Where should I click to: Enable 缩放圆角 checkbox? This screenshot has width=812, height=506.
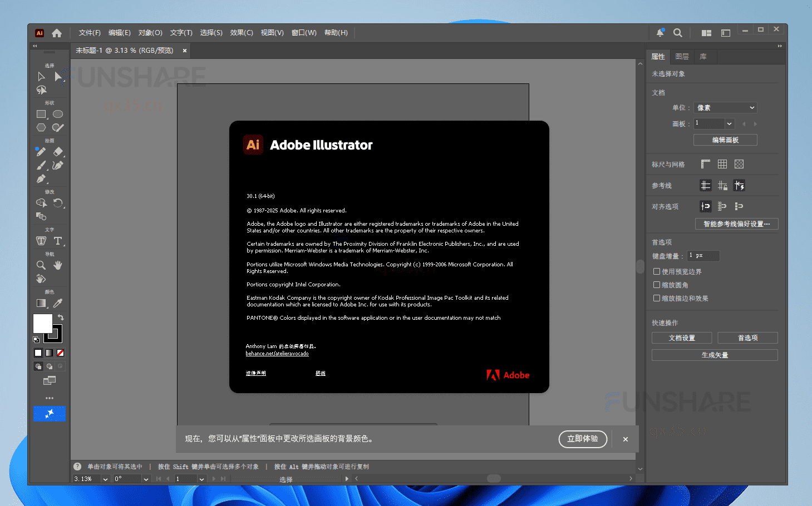point(657,285)
